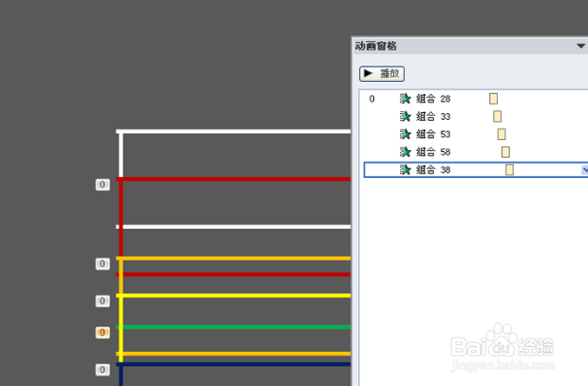
Task: Click the 播放 play button
Action: point(382,73)
